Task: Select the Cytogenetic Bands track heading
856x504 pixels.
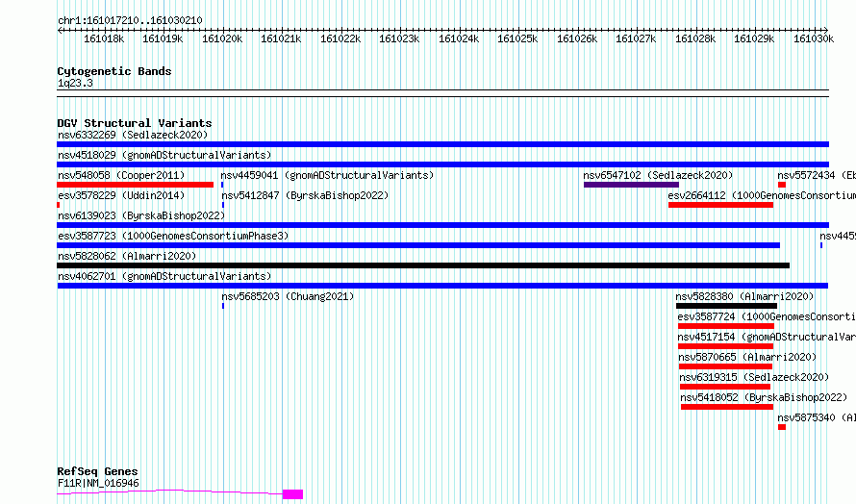Action: tap(114, 71)
